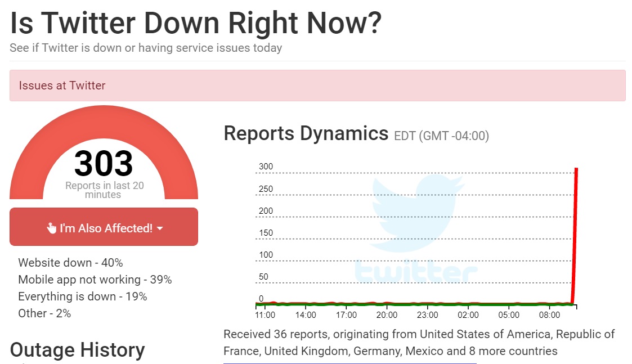The height and width of the screenshot is (364, 632).
Task: Click the Issues at Twitter alert banner
Action: (317, 86)
